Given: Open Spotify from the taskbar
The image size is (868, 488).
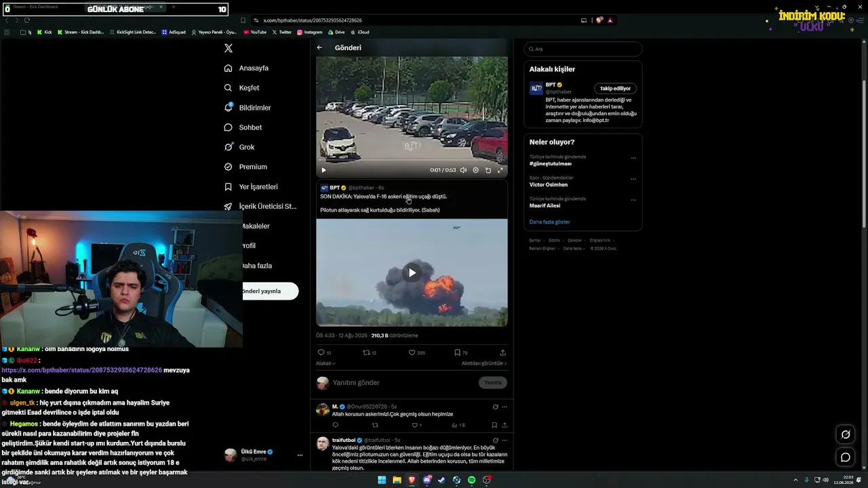Looking at the screenshot, I should [x=472, y=480].
